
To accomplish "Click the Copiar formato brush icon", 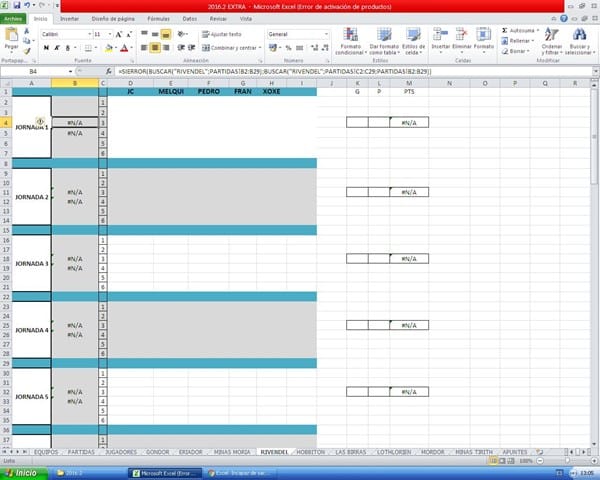I will 26,51.
